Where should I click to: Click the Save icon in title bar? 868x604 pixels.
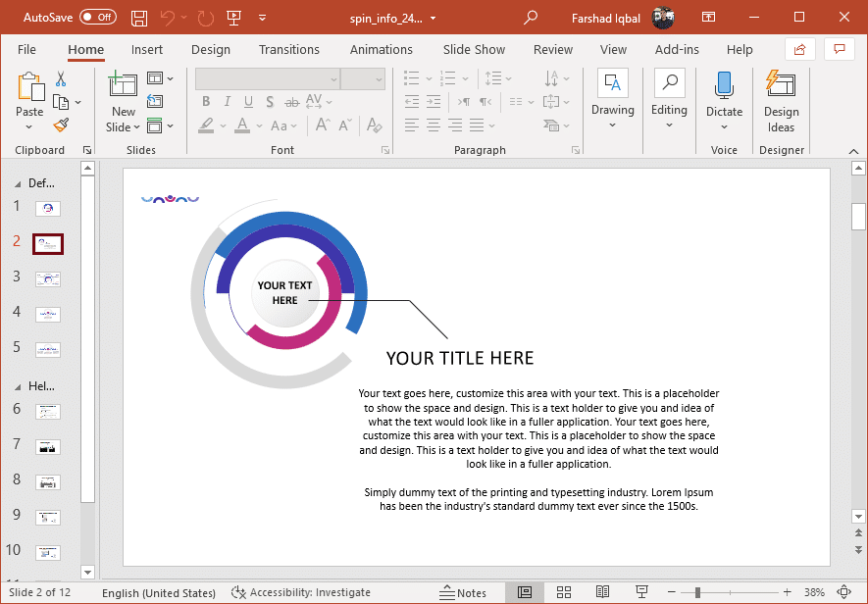tap(139, 18)
